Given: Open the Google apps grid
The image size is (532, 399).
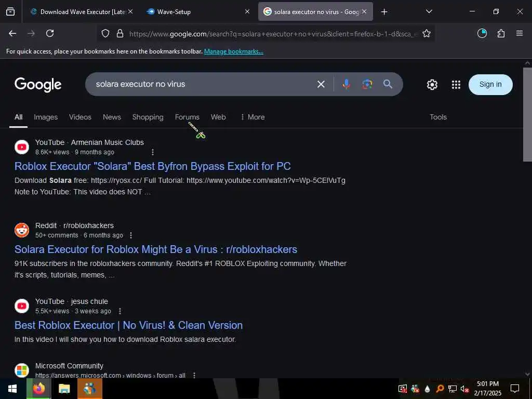Looking at the screenshot, I should [456, 85].
